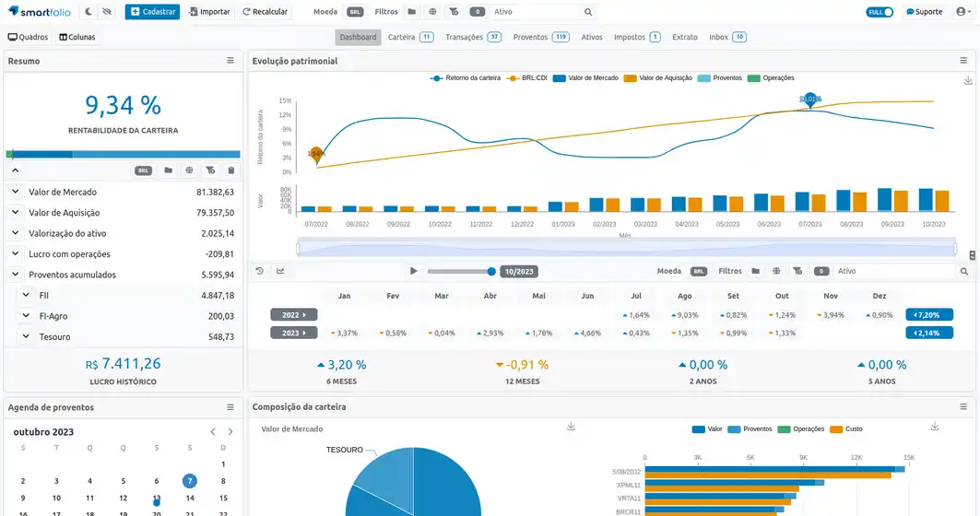Switch to Proventos tab

click(541, 37)
